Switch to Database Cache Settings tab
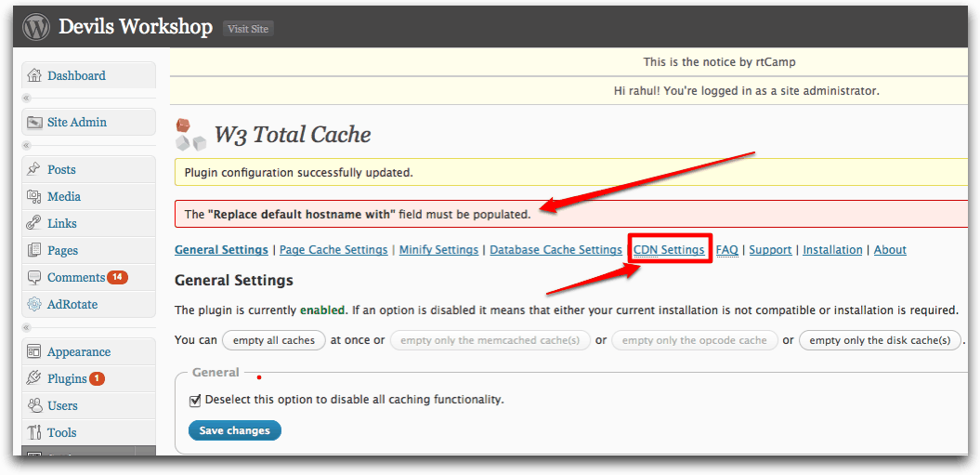Viewport: 980px width, 475px height. [x=555, y=250]
